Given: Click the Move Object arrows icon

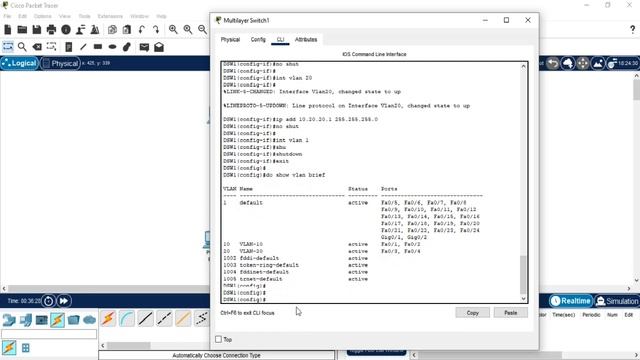Looking at the screenshot, I should coord(582,63).
